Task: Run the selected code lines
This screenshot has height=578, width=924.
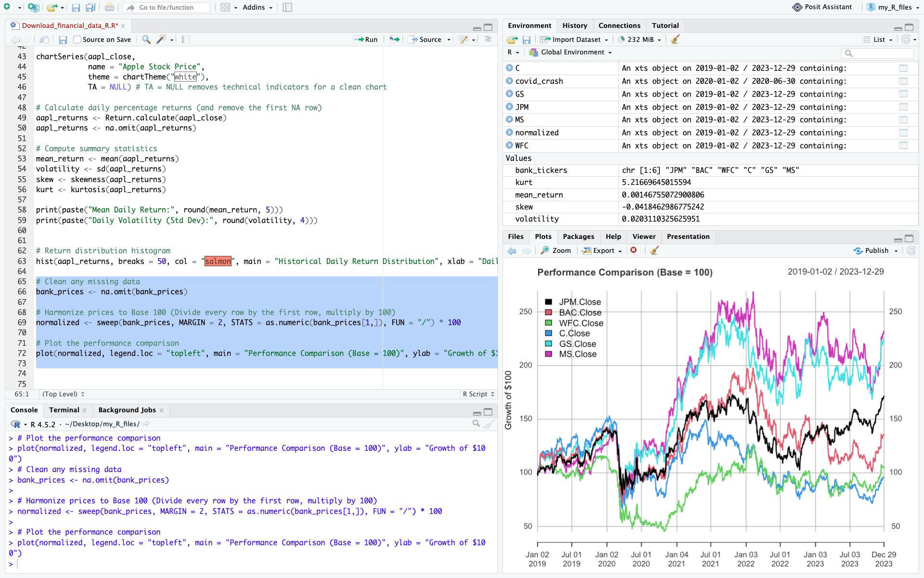Action: [x=366, y=39]
